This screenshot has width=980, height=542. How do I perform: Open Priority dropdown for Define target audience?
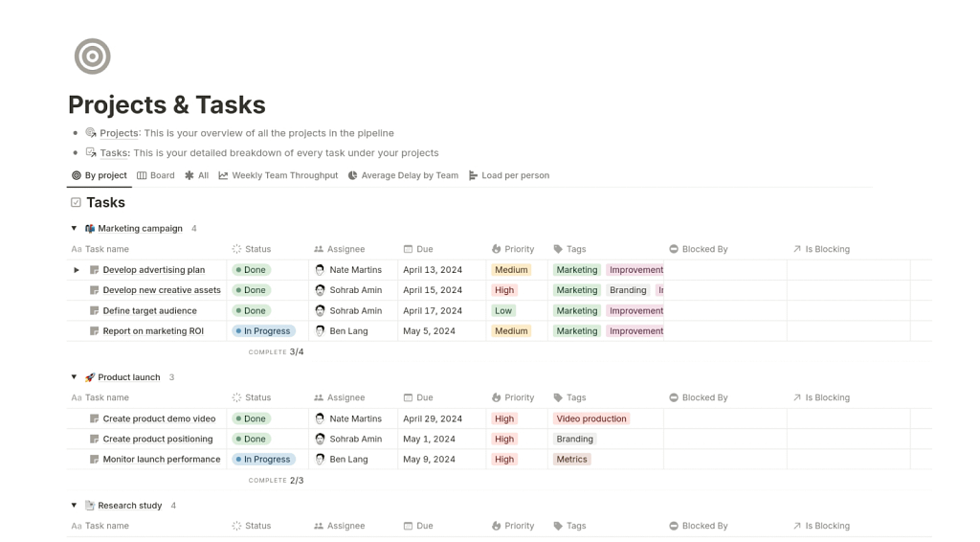[x=503, y=310]
